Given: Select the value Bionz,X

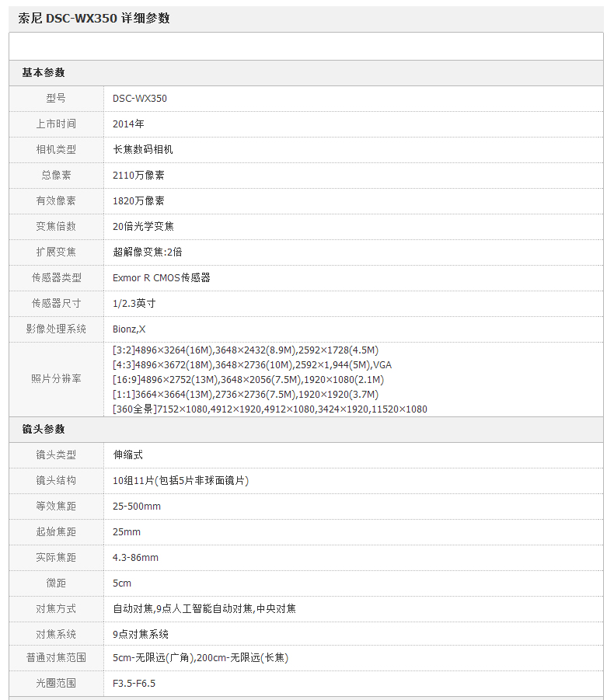Looking at the screenshot, I should coord(129,329).
